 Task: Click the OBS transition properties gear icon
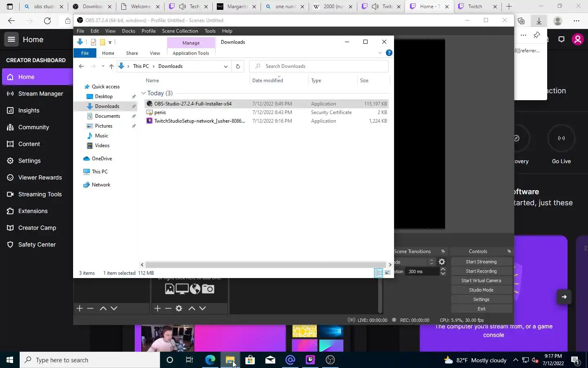(x=442, y=262)
